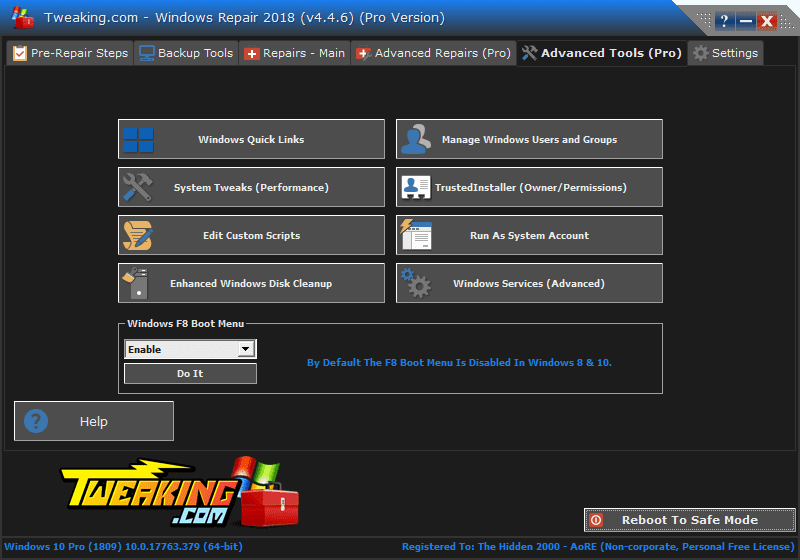The height and width of the screenshot is (560, 800).
Task: Click the blue Windows logo icon
Action: tap(138, 140)
